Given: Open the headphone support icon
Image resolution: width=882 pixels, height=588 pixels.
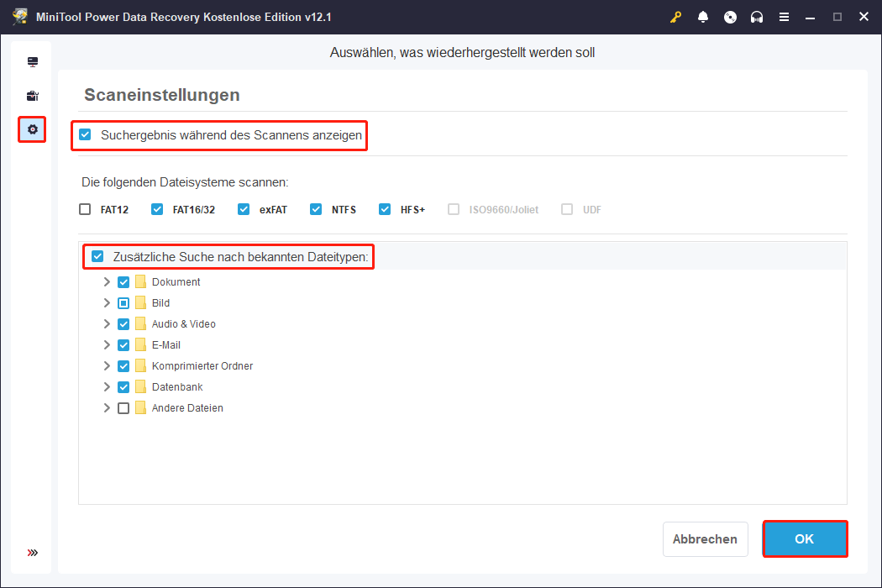Looking at the screenshot, I should coord(757,17).
